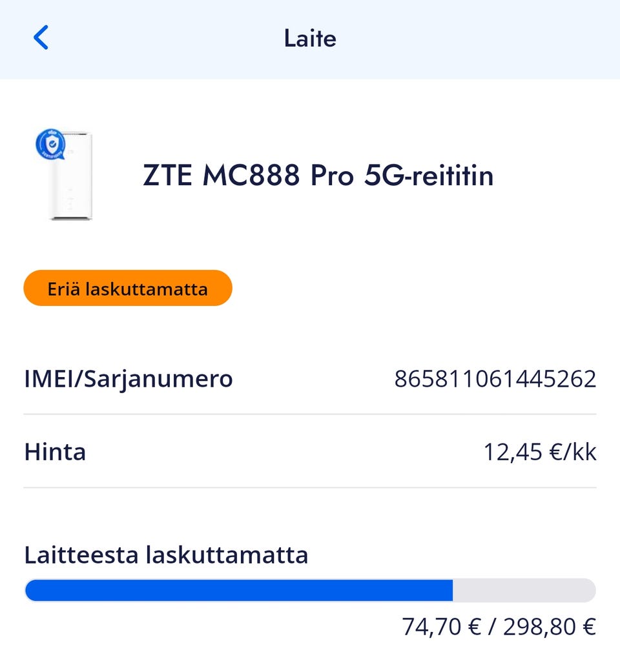
Task: Tap the Hinta row label
Action: click(x=55, y=452)
